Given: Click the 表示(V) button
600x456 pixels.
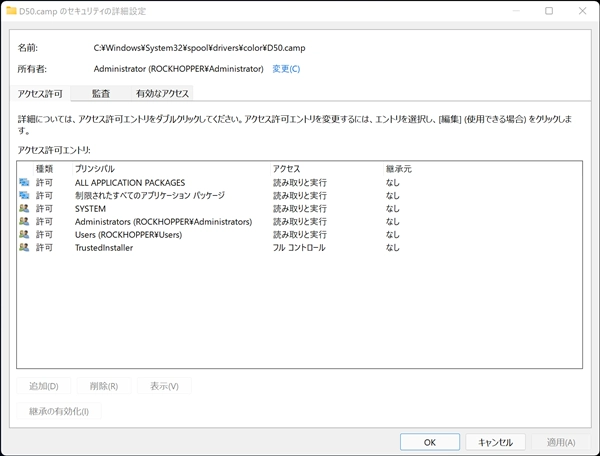Looking at the screenshot, I should click(x=164, y=386).
